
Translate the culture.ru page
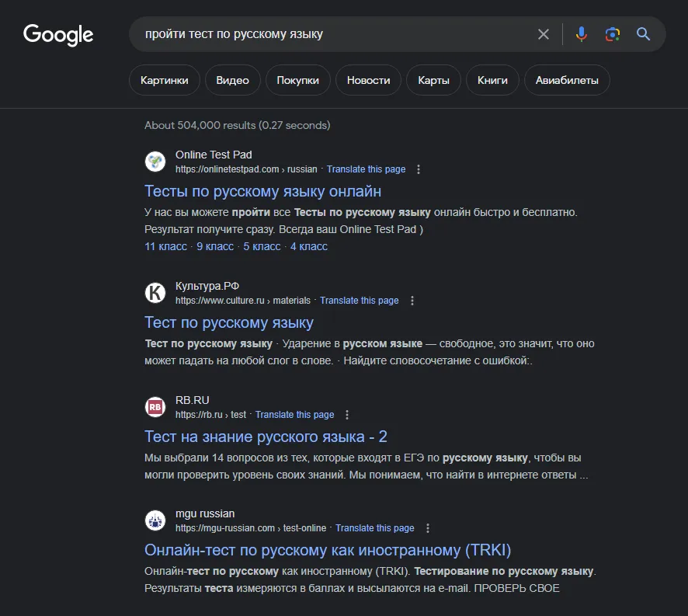click(x=360, y=301)
